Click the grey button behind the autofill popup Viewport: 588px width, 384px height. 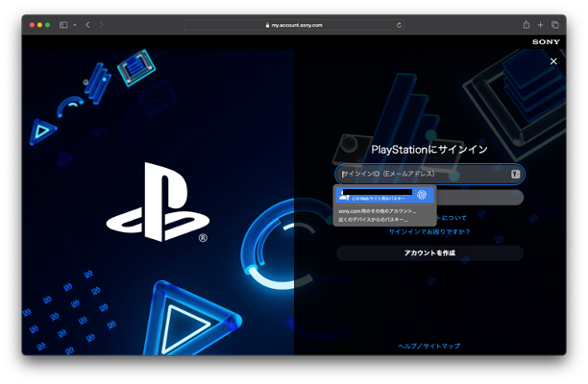tap(479, 197)
